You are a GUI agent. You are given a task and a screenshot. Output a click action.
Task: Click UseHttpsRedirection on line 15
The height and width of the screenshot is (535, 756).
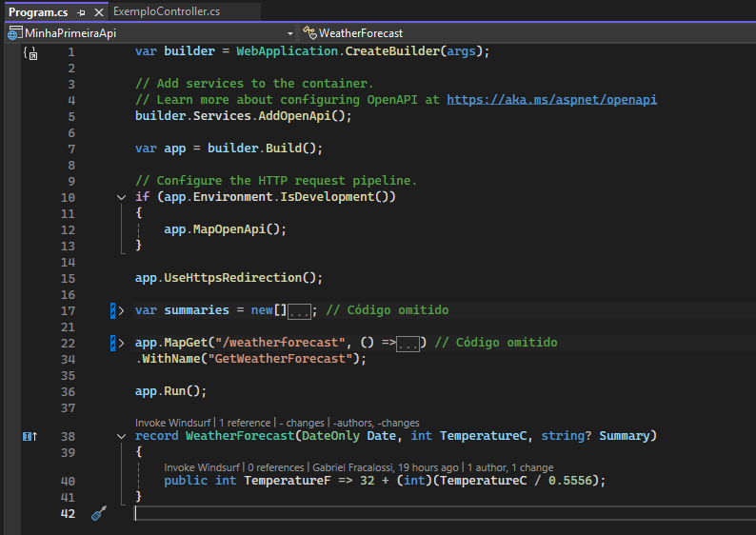tap(233, 278)
